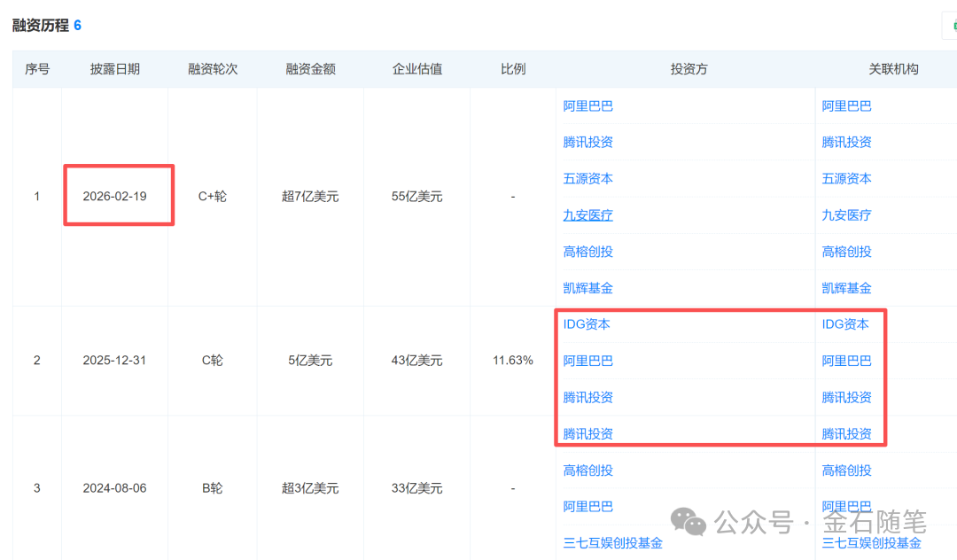Open underlined 九安医疗 link in 投资方 column
This screenshot has width=957, height=560.
click(x=587, y=215)
